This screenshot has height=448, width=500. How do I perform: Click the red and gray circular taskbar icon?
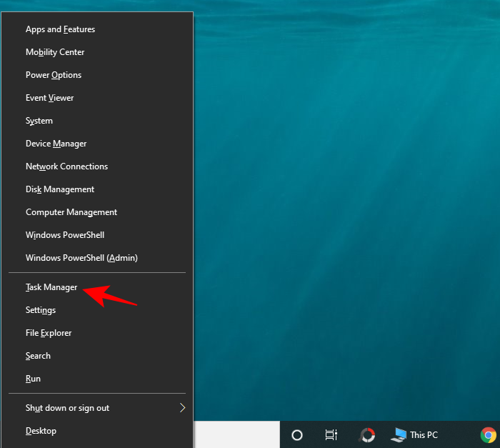[x=367, y=434]
